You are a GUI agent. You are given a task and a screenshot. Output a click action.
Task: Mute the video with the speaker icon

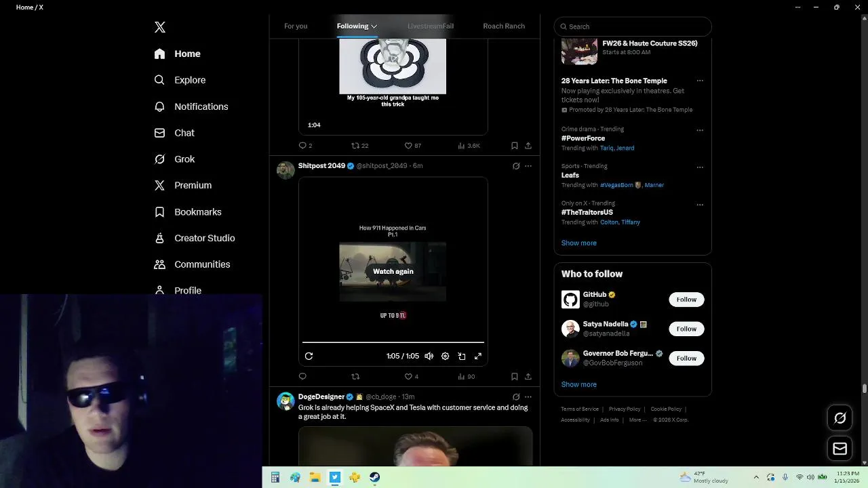429,356
